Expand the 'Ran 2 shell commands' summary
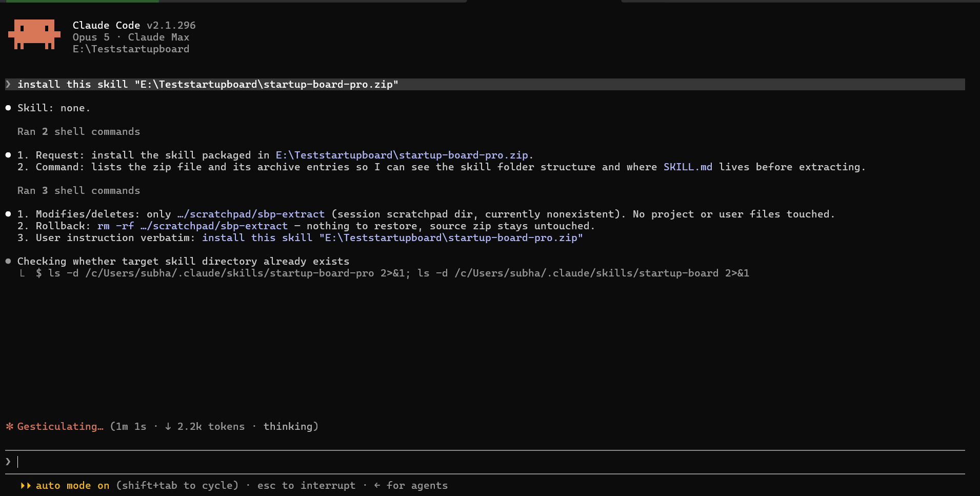The width and height of the screenshot is (980, 496). 78,131
